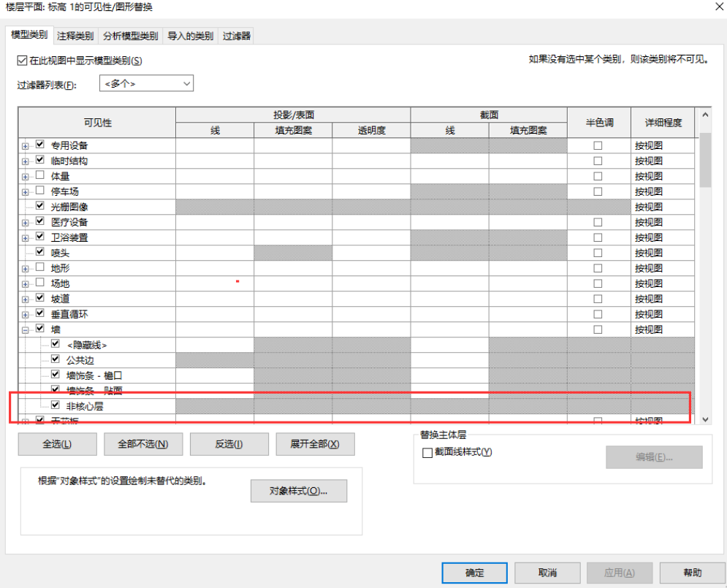Select the 导入的类别 tab

coord(190,36)
